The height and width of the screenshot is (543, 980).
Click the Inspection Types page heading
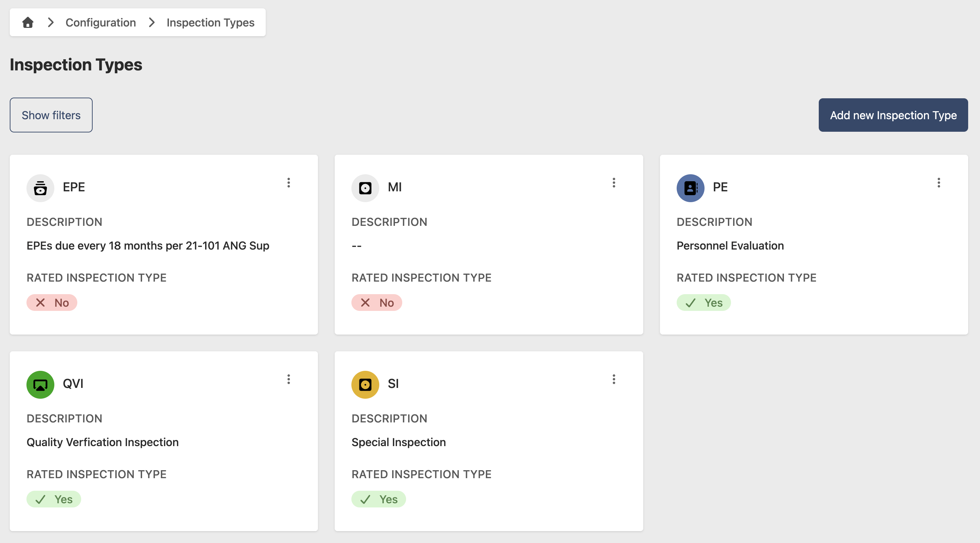point(76,65)
